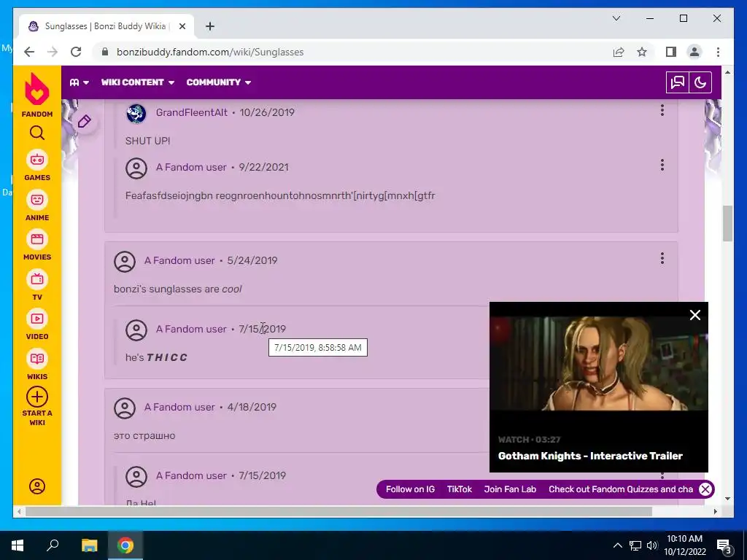This screenshot has width=747, height=560.
Task: Open GrandFleentAlt user profile link
Action: 192,112
